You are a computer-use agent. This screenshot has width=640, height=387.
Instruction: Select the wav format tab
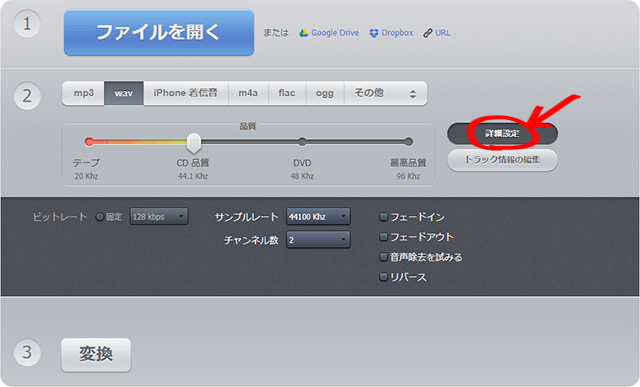coord(124,93)
